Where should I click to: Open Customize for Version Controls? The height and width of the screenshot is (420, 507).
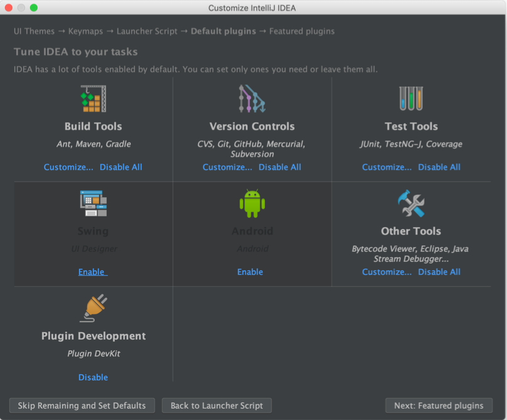click(227, 167)
